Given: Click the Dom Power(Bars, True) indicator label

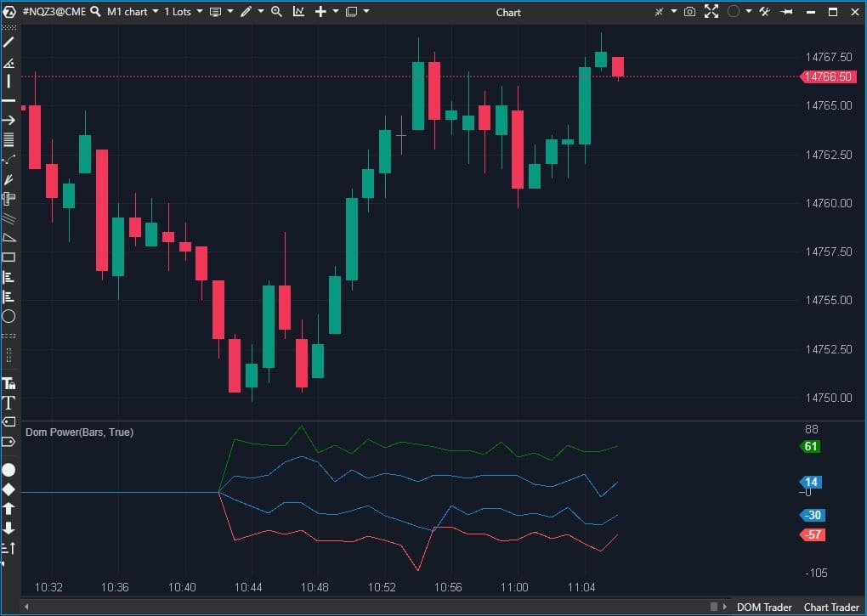Looking at the screenshot, I should 79,432.
